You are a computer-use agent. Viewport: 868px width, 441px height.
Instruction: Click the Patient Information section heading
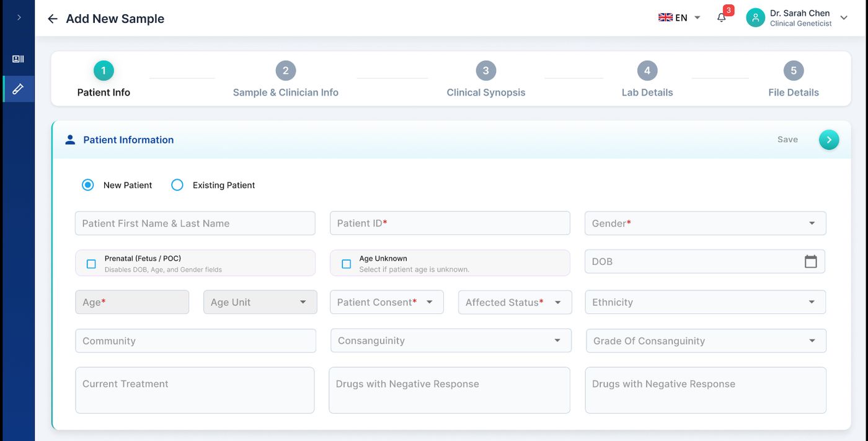tap(128, 140)
